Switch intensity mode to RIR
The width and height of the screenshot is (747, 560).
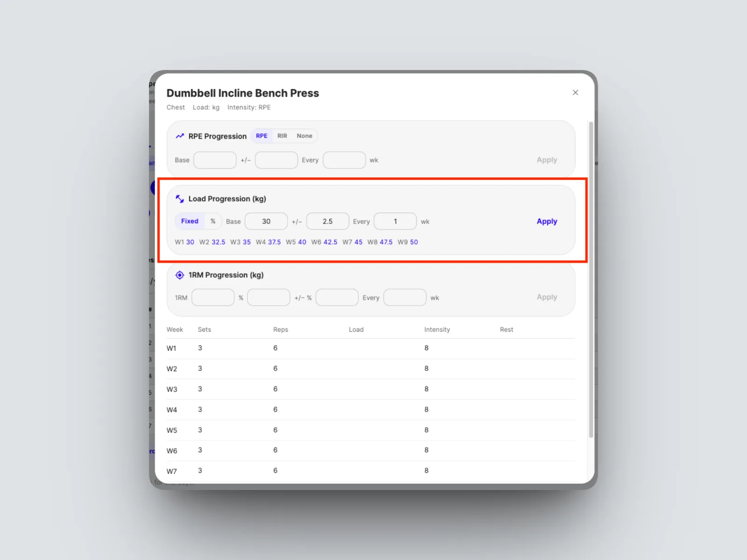tap(282, 136)
